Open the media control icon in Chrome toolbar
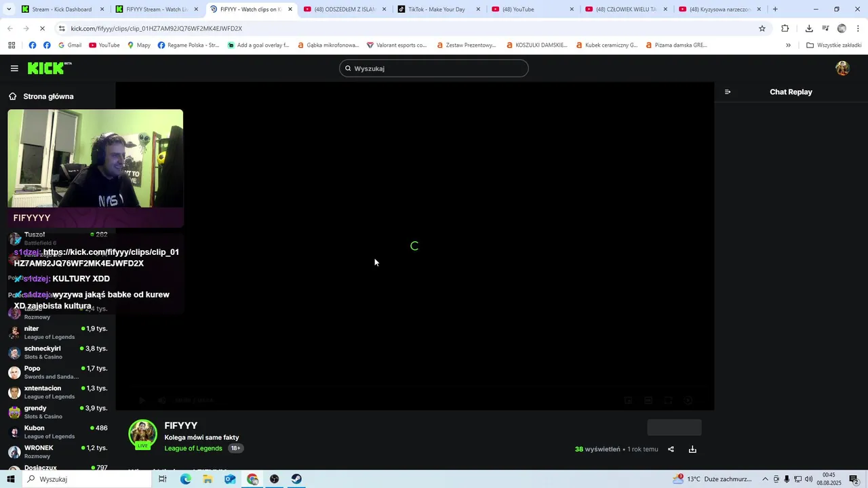This screenshot has height=488, width=868. point(825,28)
